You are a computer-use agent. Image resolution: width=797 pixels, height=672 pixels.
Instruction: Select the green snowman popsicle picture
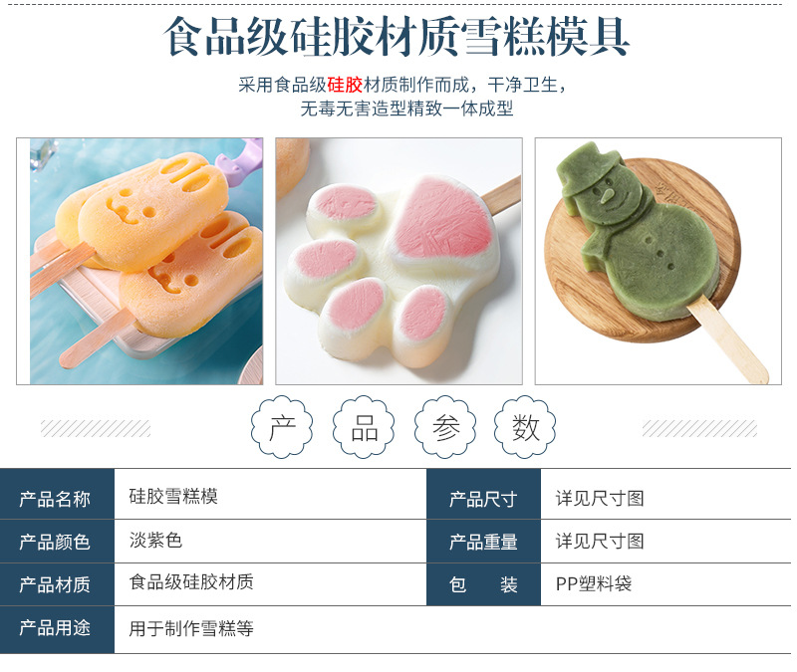[x=659, y=261]
